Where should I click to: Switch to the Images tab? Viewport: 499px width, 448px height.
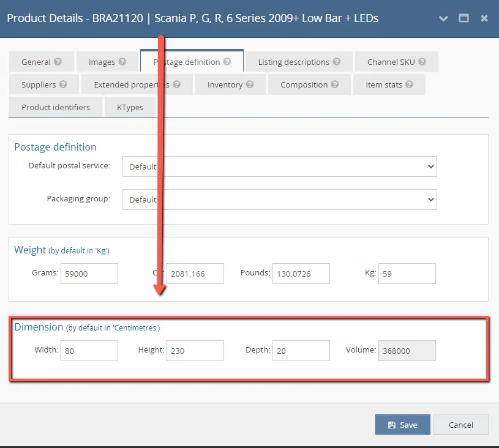point(107,62)
